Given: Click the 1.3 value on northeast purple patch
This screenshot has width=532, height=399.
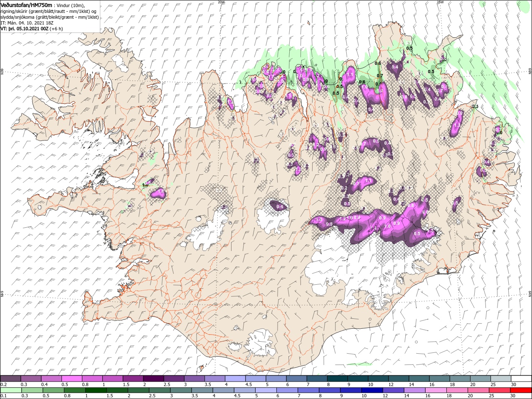Looking at the screenshot, I should click(457, 125).
